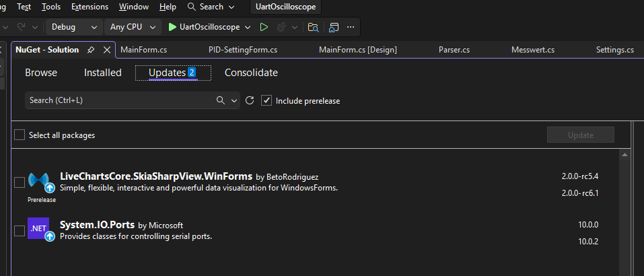The width and height of the screenshot is (644, 276).
Task: Click the Live Share icon in the toolbar
Action: [334, 27]
